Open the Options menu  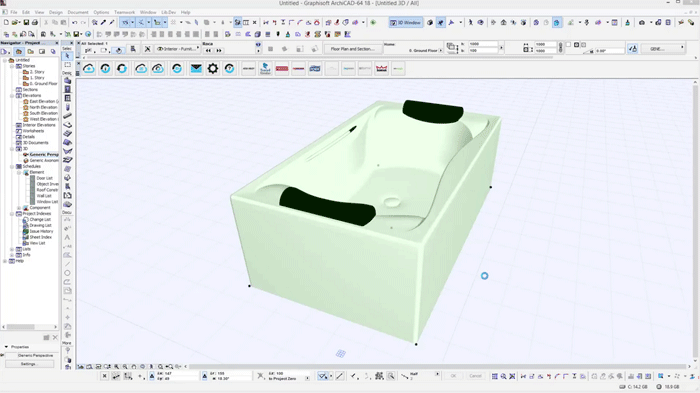pos(101,12)
